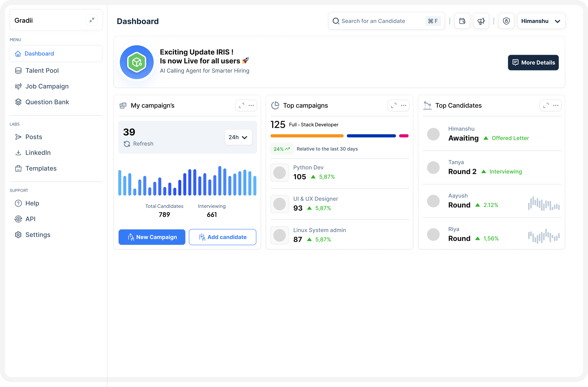Select Question Bank in sidebar

tap(47, 102)
